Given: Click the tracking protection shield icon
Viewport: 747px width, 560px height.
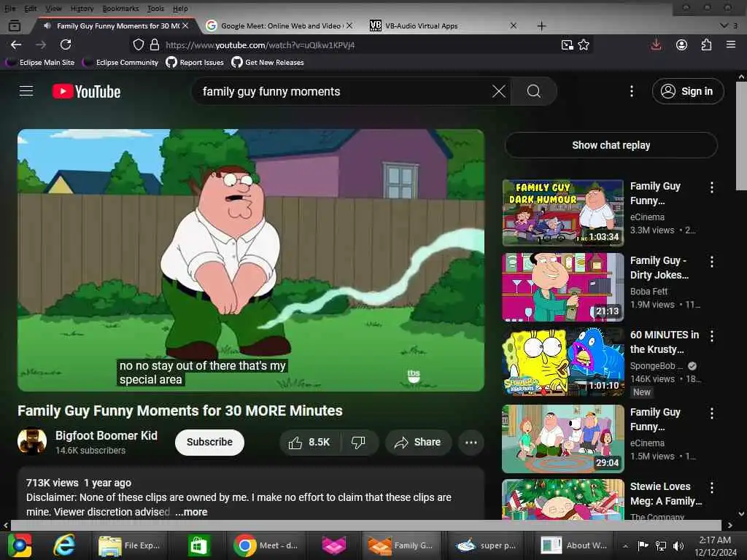Looking at the screenshot, I should [x=138, y=44].
